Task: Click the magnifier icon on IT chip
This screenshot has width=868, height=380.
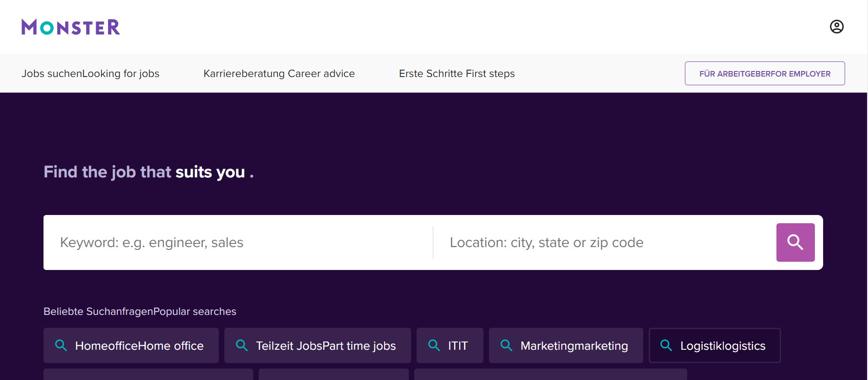Action: pos(434,345)
